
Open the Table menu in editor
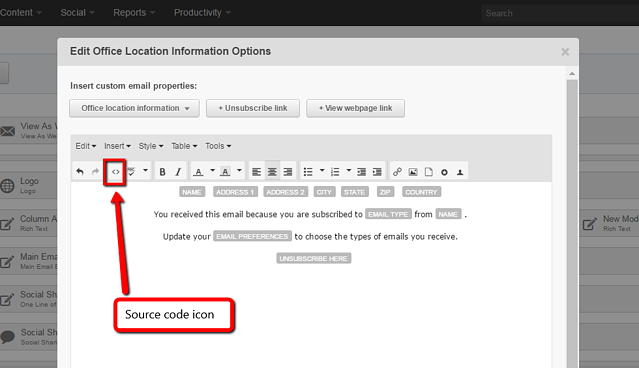[184, 146]
